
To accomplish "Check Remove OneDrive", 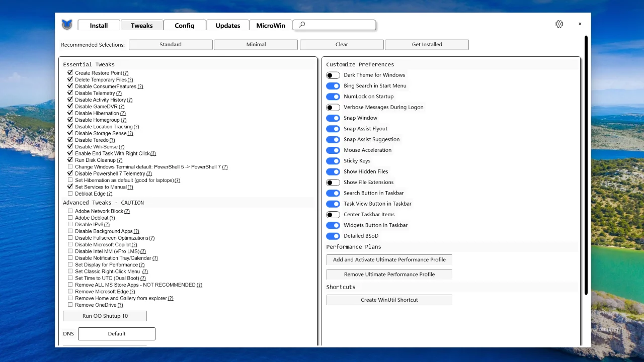I will point(70,305).
